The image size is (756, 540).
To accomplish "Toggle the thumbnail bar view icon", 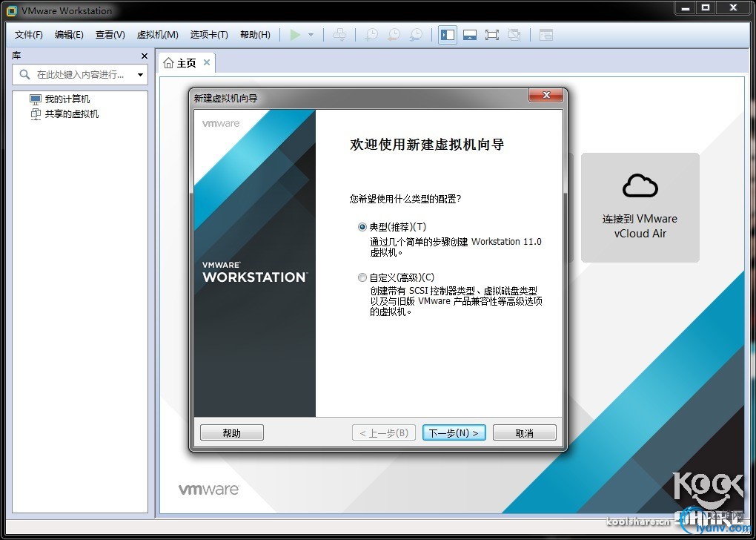I will tap(470, 35).
